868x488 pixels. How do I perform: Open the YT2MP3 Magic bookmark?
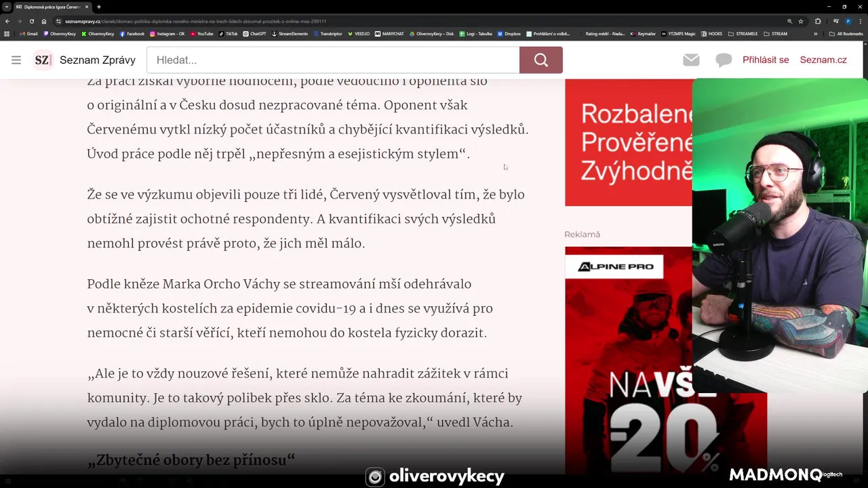click(679, 33)
